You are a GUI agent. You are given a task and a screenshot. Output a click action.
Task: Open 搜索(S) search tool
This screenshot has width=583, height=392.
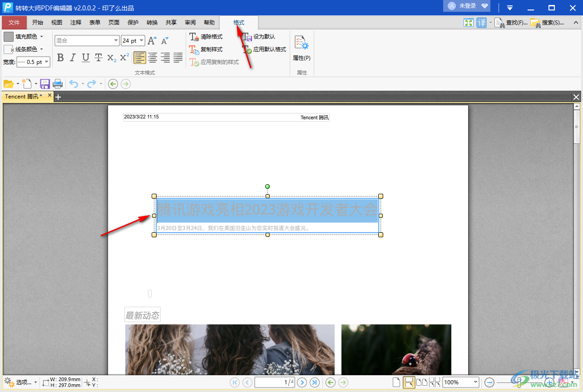tap(547, 22)
